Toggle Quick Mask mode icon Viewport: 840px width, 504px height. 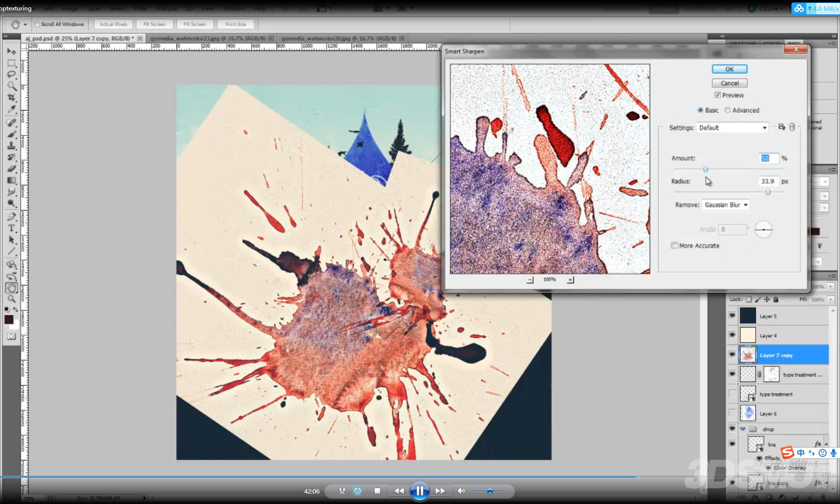(x=11, y=336)
